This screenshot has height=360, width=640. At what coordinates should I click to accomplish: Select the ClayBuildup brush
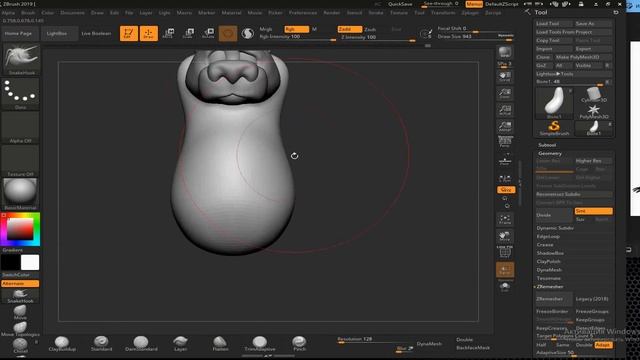pos(62,343)
